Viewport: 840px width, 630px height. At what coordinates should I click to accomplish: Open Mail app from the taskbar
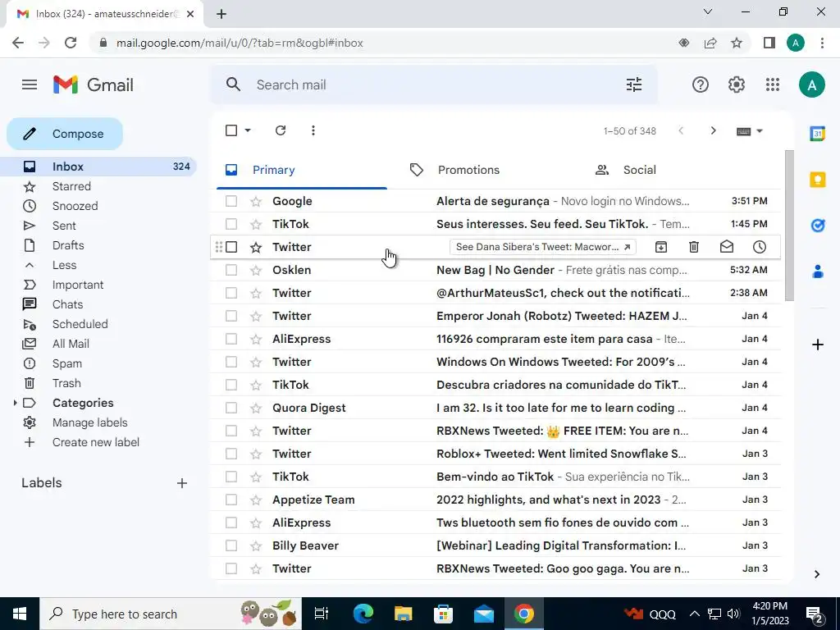tap(483, 614)
